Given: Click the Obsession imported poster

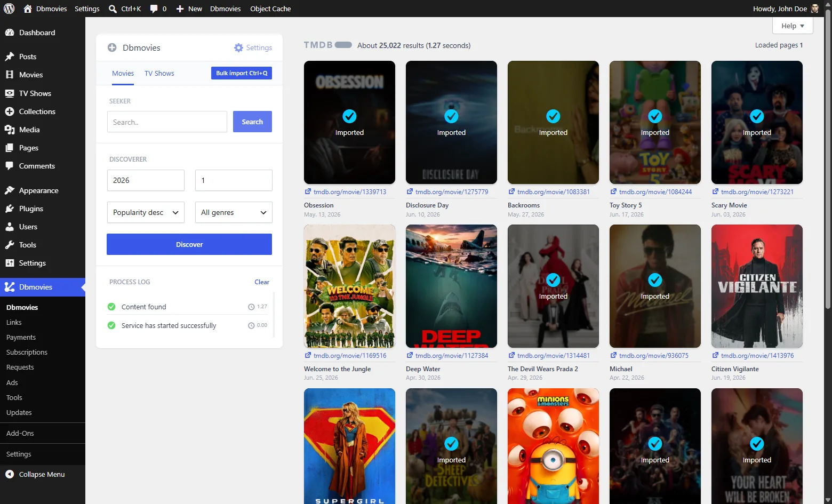Looking at the screenshot, I should tap(349, 122).
